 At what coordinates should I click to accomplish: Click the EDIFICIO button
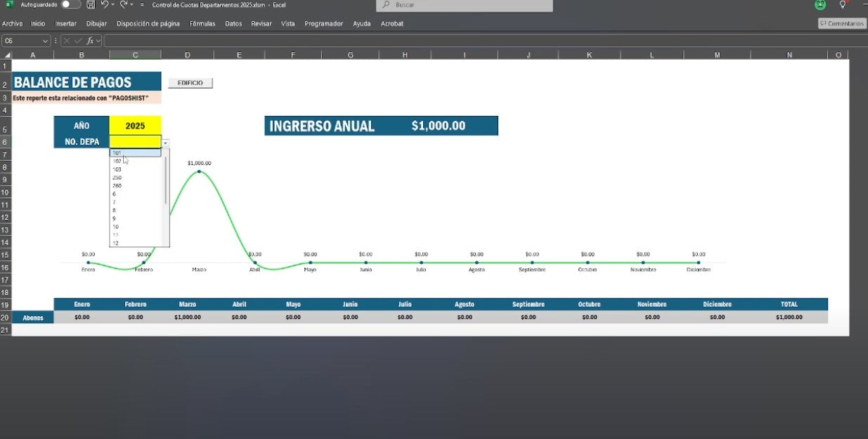[190, 82]
